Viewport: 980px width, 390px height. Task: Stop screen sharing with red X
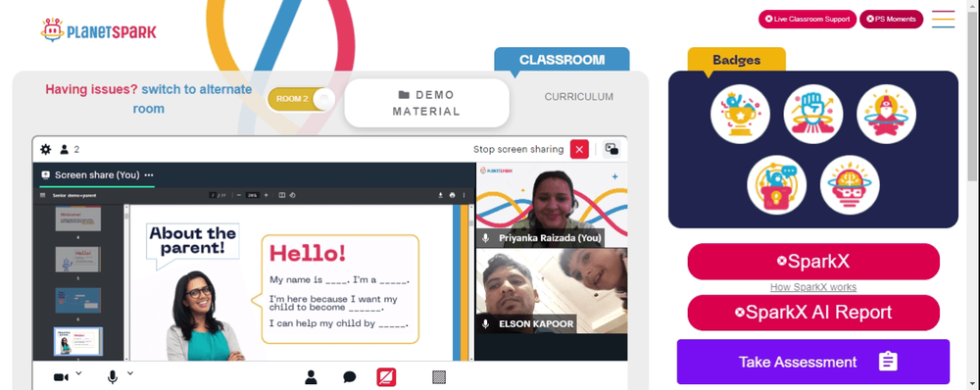579,149
